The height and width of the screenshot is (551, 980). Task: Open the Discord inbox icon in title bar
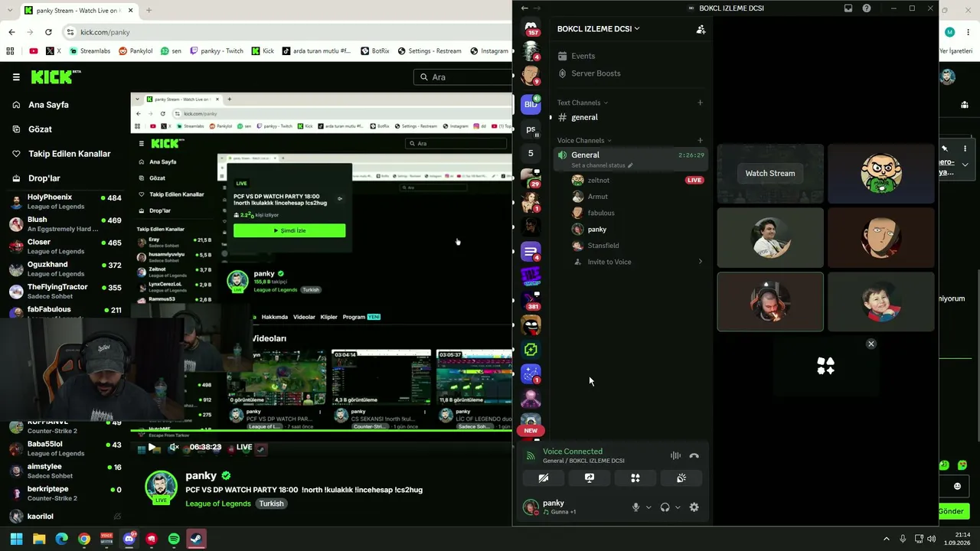pyautogui.click(x=848, y=8)
